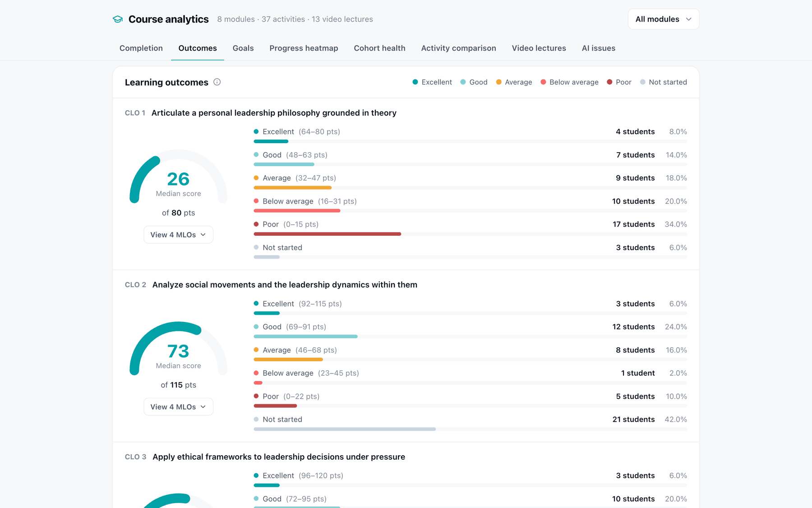This screenshot has height=508, width=812.
Task: Click CLO 2 Poor (0–22 pts) label
Action: [286, 396]
